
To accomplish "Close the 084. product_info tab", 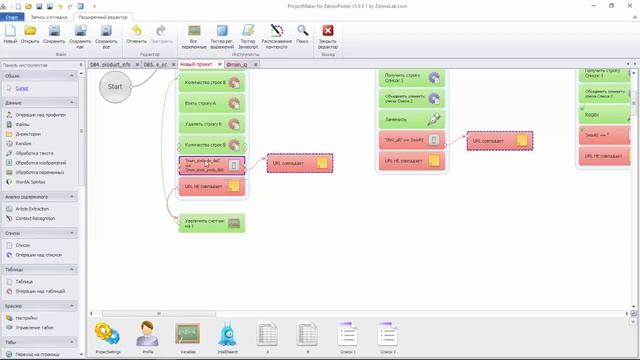I will (137, 64).
